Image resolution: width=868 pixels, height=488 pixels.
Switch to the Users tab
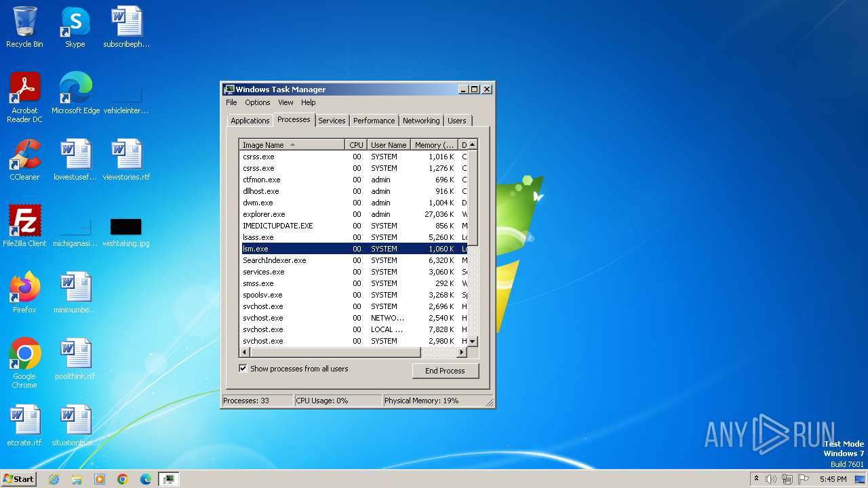click(457, 121)
